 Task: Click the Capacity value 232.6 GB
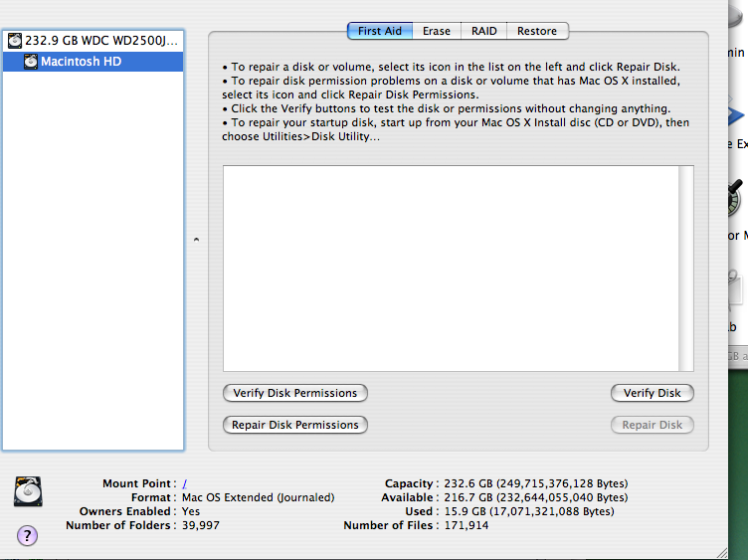pyautogui.click(x=536, y=483)
